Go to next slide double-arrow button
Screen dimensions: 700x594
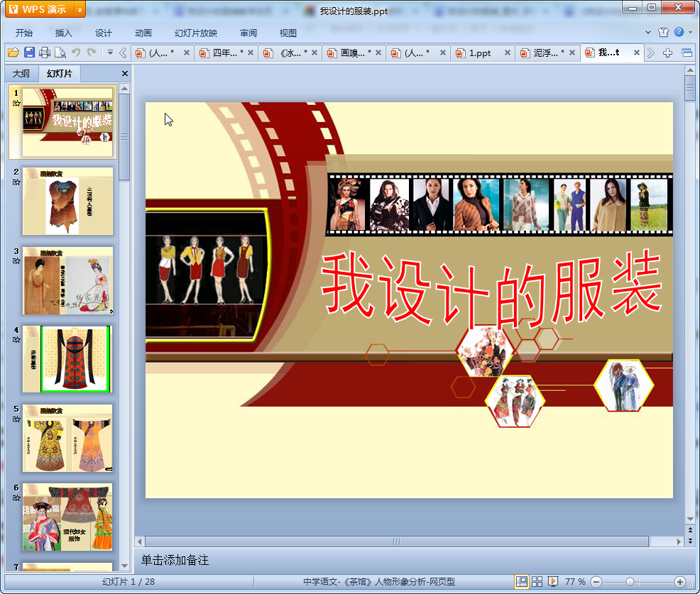pyautogui.click(x=690, y=541)
